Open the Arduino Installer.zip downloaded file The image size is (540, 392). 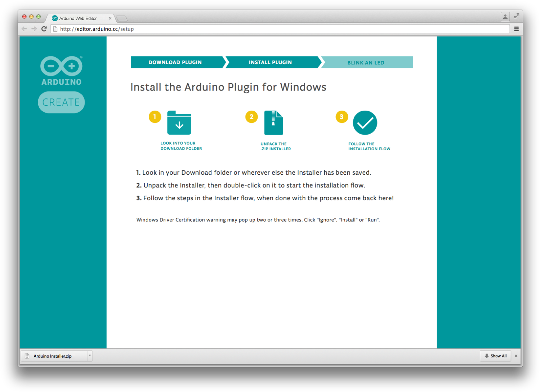click(x=53, y=356)
